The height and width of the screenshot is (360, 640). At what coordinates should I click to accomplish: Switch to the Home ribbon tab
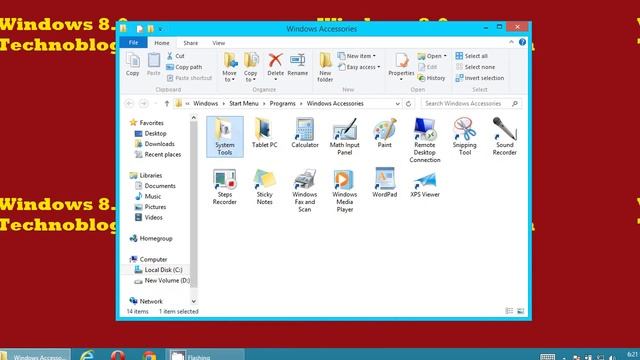162,43
